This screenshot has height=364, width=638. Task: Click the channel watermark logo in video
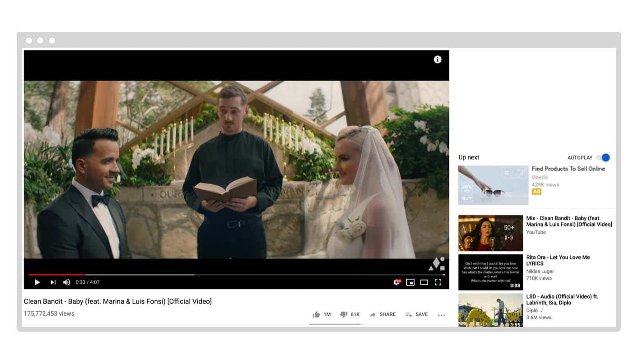tap(436, 264)
